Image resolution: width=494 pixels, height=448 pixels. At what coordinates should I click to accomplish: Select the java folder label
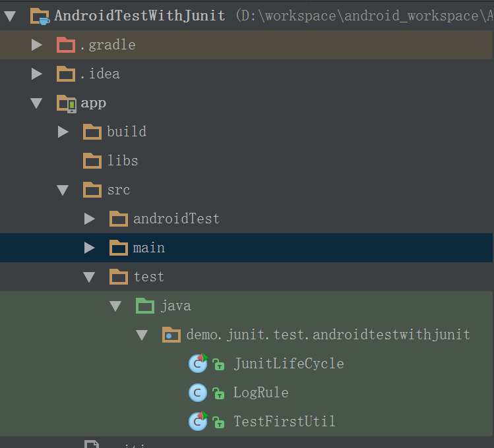[x=176, y=306]
